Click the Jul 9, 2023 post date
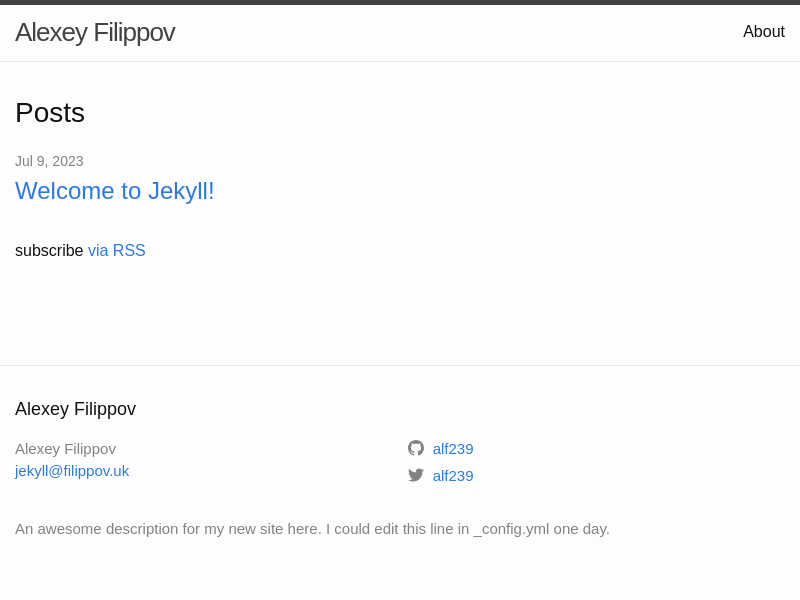 [49, 161]
